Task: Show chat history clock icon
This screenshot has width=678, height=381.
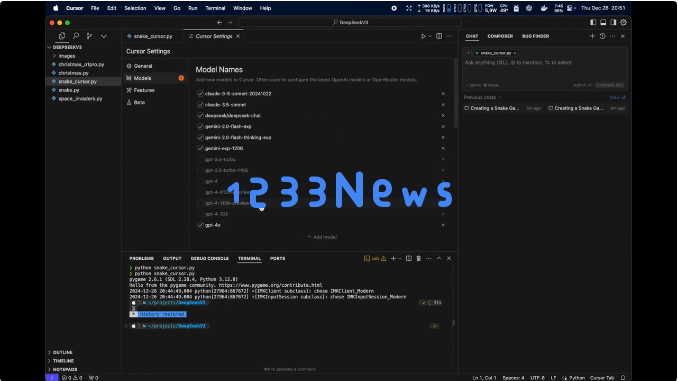Action: (602, 36)
